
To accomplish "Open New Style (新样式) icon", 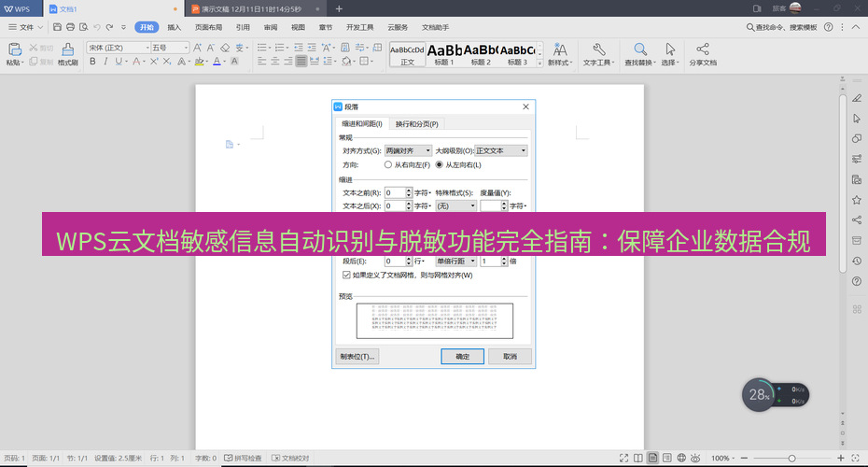I will [x=560, y=54].
